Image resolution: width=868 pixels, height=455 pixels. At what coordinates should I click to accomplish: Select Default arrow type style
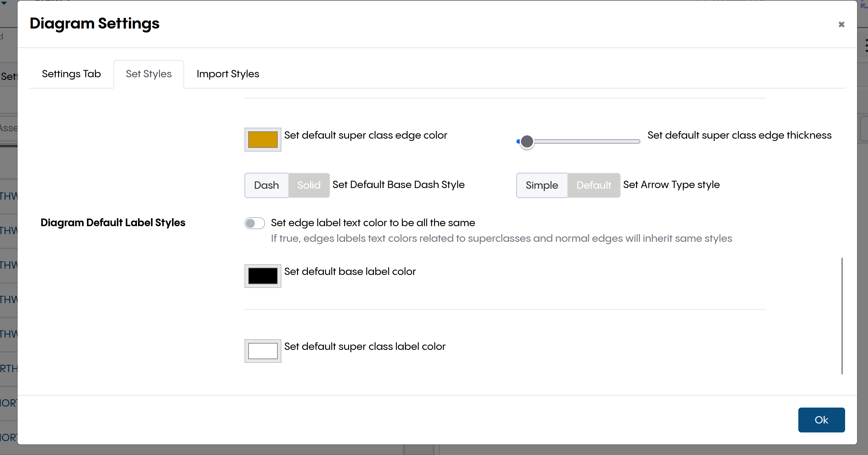pyautogui.click(x=593, y=185)
